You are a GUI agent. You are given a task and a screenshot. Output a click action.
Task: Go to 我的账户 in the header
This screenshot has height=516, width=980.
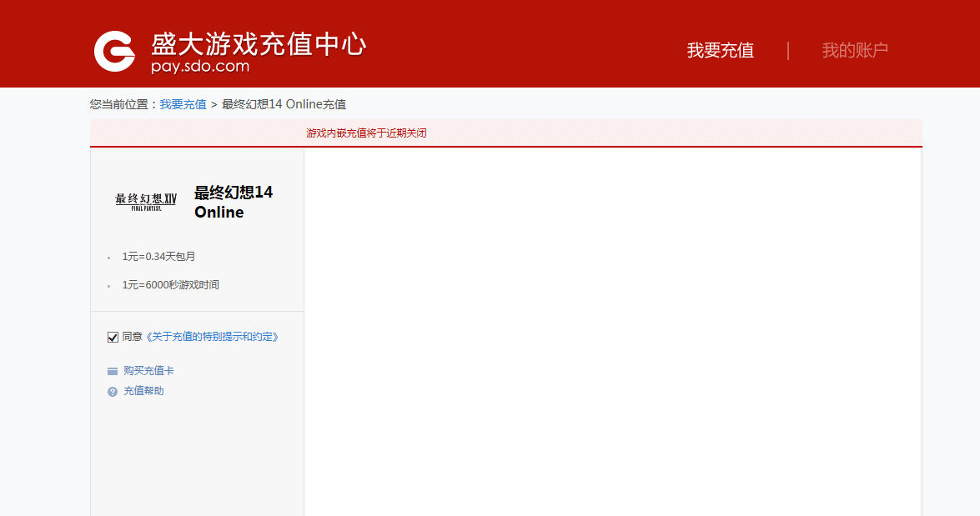point(855,51)
